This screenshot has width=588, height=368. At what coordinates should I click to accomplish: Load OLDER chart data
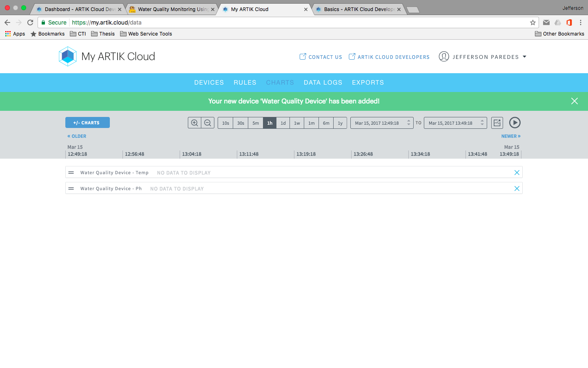coord(77,136)
